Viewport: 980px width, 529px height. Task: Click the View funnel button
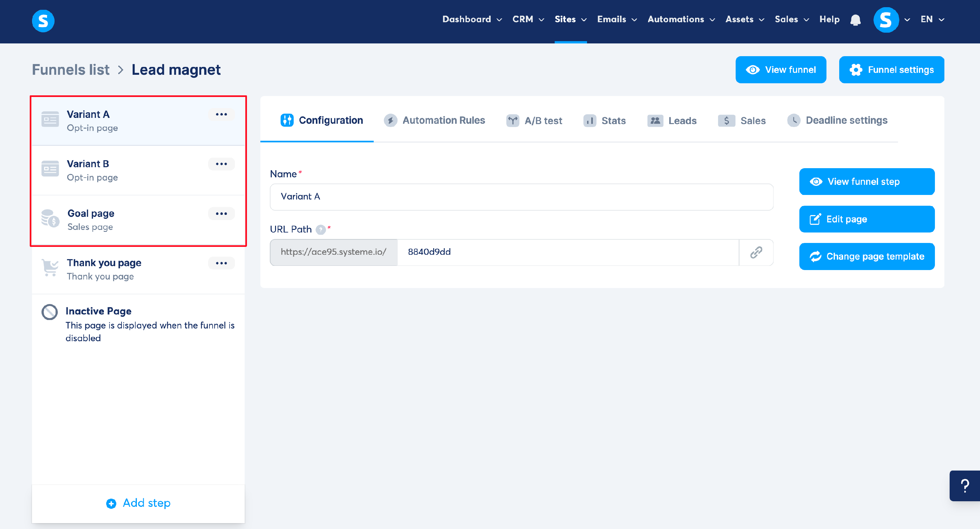pyautogui.click(x=781, y=70)
